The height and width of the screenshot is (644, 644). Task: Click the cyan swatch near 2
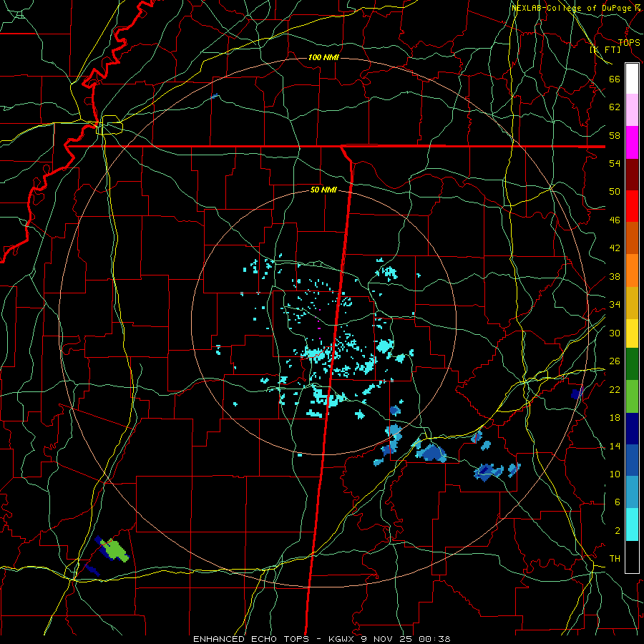[632, 525]
